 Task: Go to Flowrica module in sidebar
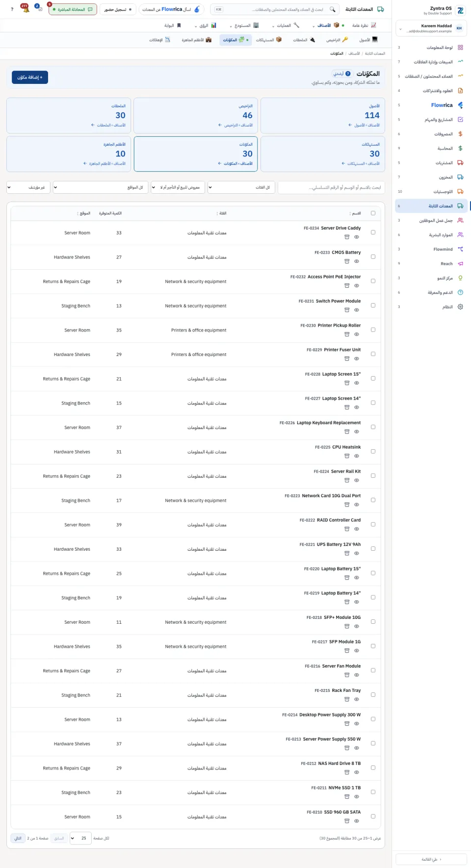click(x=432, y=105)
